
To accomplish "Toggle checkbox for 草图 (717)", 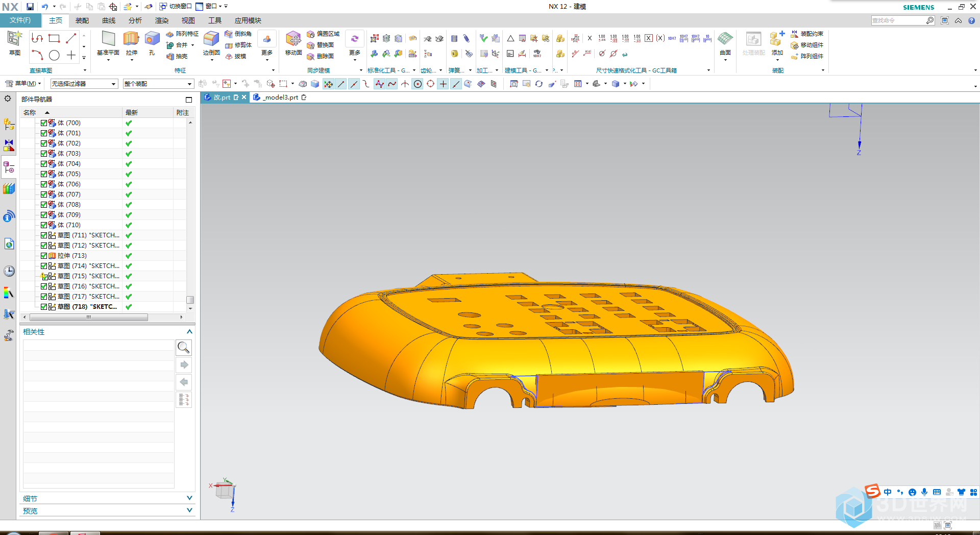I will click(x=44, y=297).
